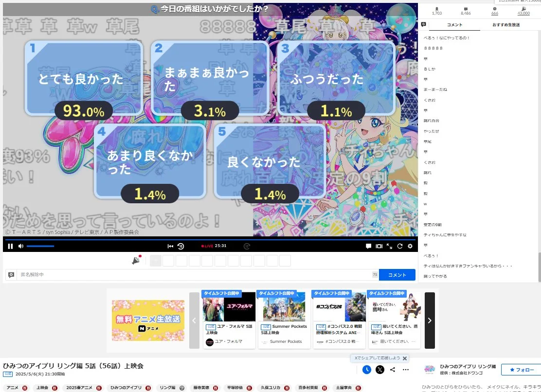Jump to the beginning with skip-back icon
541x392 pixels.
tap(170, 246)
